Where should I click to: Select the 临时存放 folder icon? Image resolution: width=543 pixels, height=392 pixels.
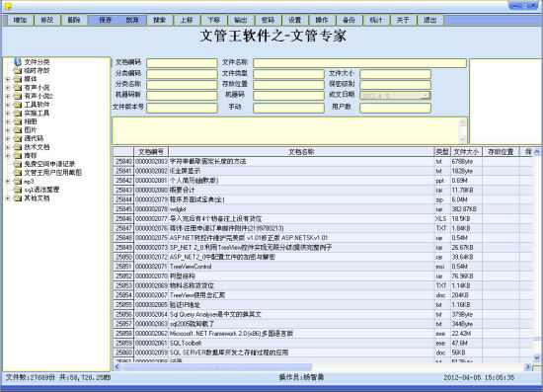[x=18, y=71]
